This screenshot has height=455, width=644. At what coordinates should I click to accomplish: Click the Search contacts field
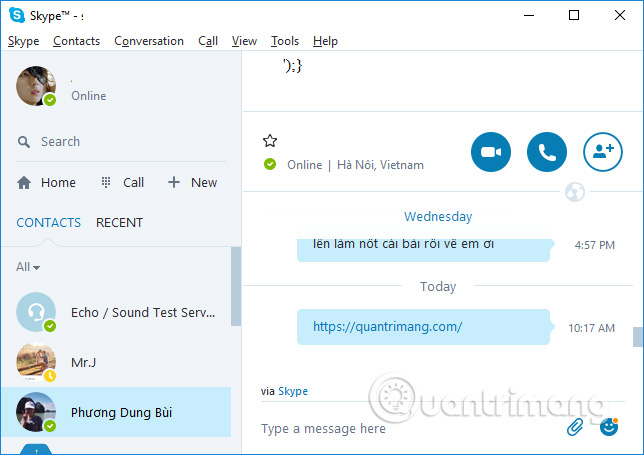click(x=121, y=142)
